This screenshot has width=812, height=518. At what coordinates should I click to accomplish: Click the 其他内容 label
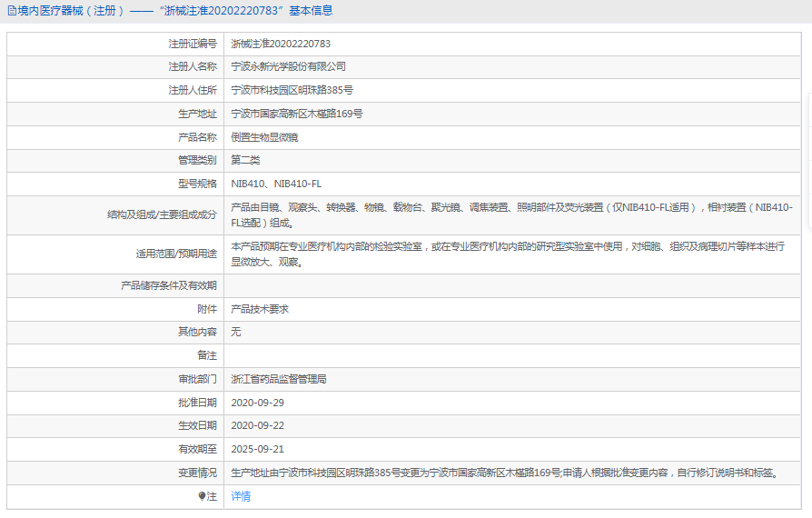[197, 332]
